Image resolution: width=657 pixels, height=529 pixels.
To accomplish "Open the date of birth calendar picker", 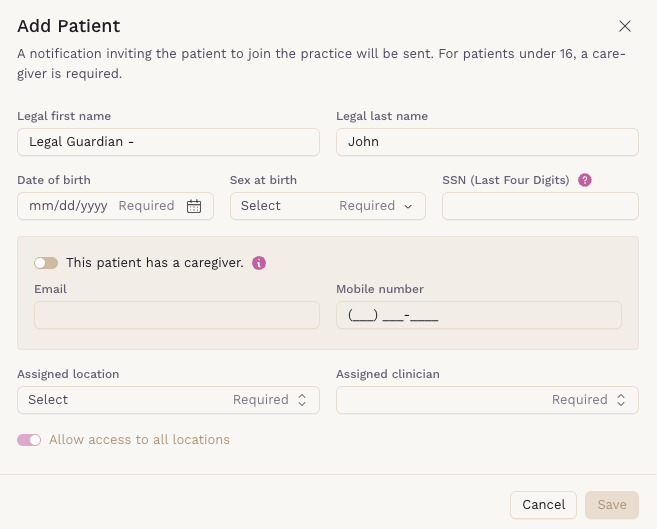I will coord(194,206).
